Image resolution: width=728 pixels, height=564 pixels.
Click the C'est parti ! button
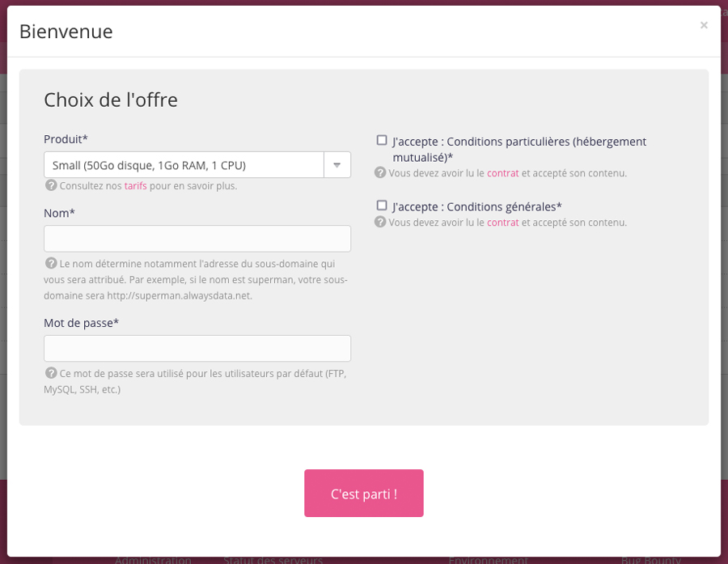(364, 494)
